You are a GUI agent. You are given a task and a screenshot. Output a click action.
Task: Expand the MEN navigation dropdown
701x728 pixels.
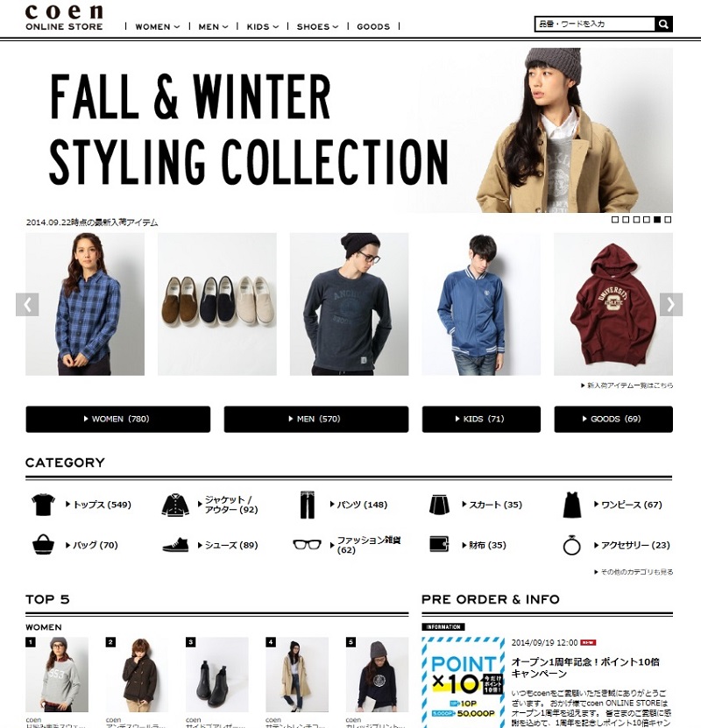click(x=213, y=27)
